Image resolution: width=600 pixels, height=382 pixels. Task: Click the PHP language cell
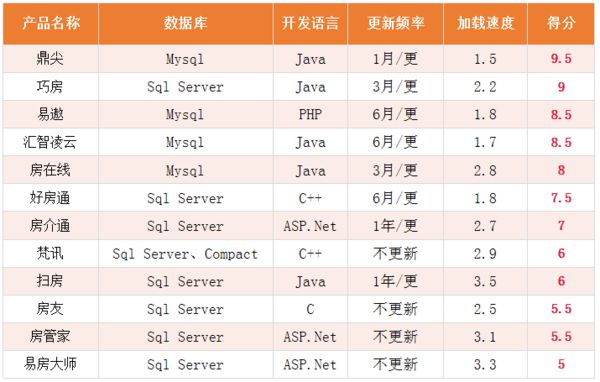point(310,114)
